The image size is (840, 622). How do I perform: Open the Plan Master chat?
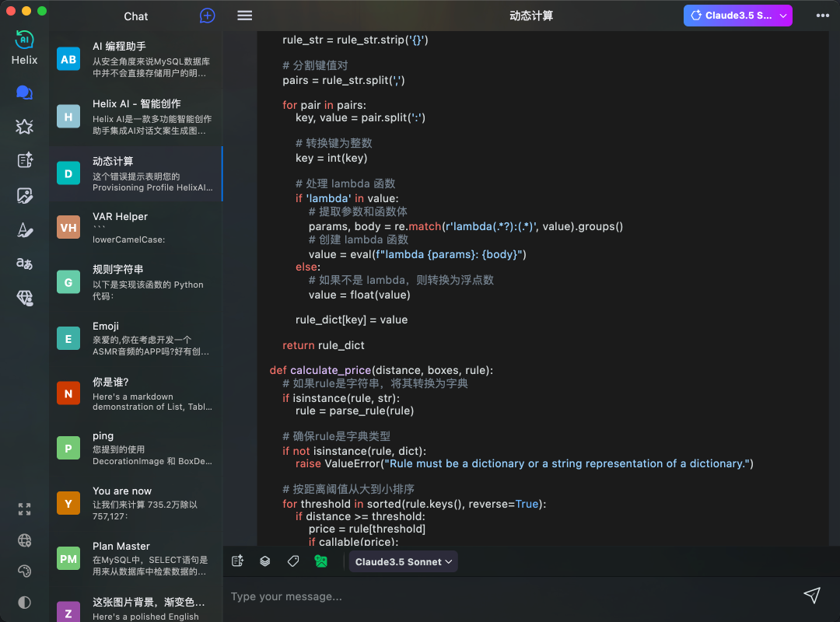click(x=136, y=557)
